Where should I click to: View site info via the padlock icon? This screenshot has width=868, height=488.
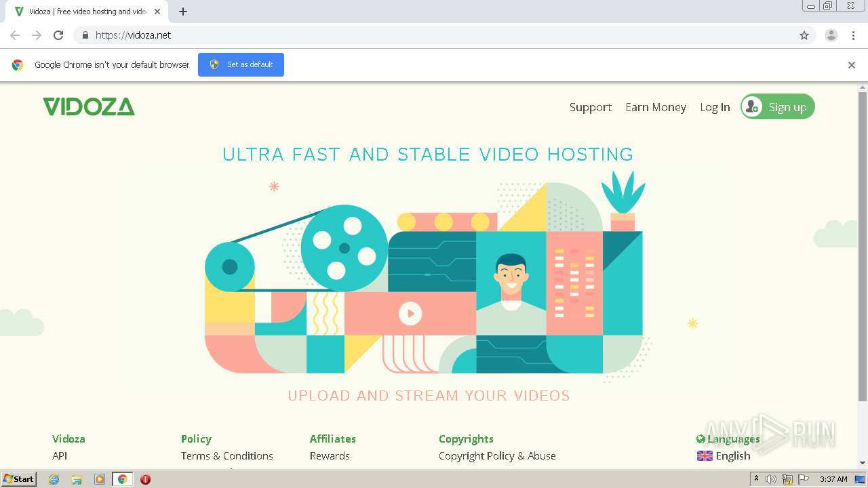[85, 35]
